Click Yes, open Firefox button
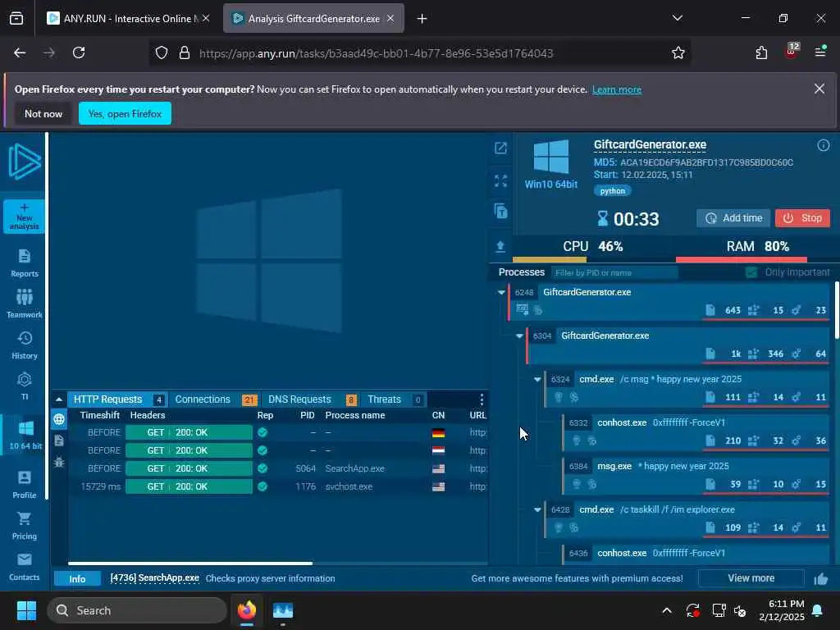The image size is (840, 630). click(125, 113)
